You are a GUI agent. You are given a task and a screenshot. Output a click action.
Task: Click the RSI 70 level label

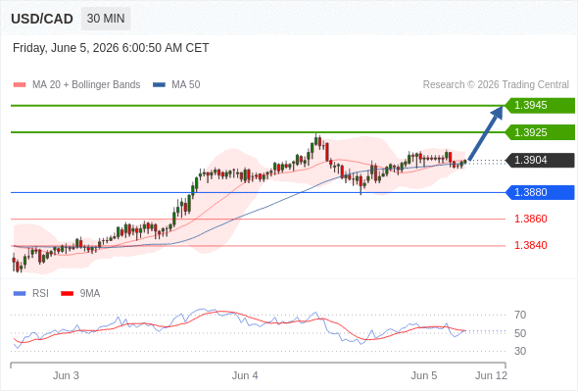pos(520,315)
